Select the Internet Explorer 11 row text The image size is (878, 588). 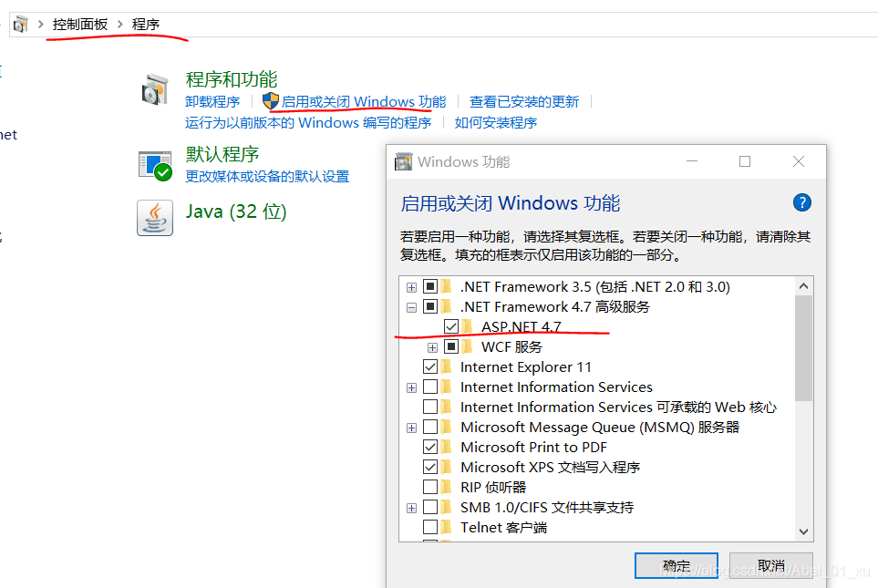click(x=526, y=366)
